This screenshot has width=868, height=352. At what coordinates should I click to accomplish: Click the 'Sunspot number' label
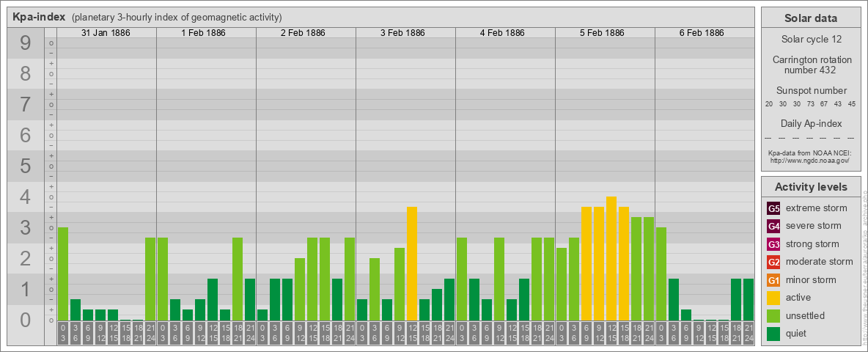click(x=812, y=90)
